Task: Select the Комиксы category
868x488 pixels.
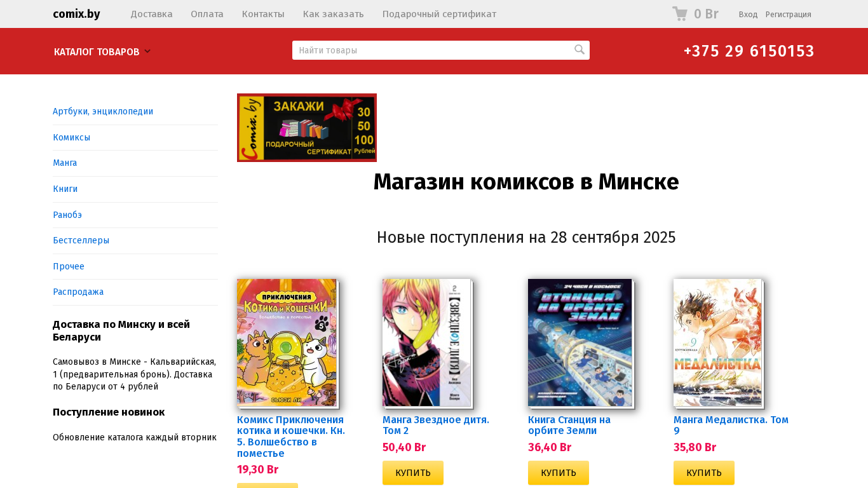Action: (x=71, y=137)
